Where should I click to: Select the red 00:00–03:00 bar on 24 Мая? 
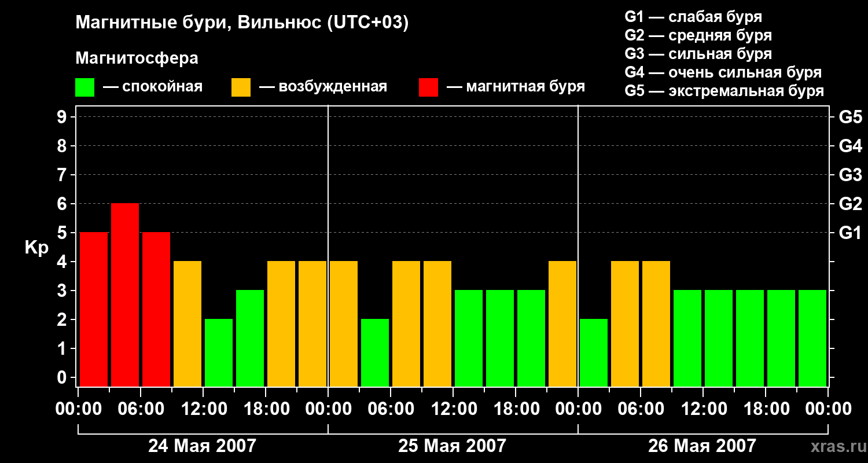[94, 309]
